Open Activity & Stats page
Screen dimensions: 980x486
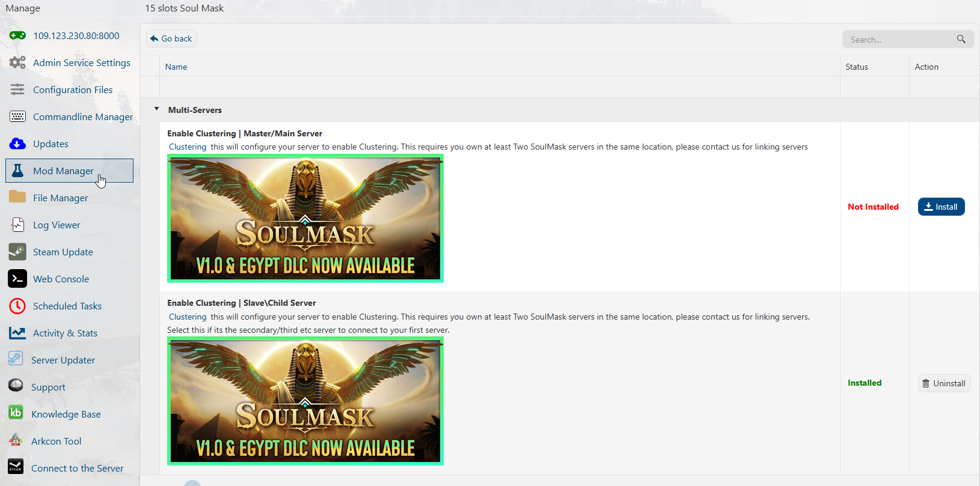[65, 333]
